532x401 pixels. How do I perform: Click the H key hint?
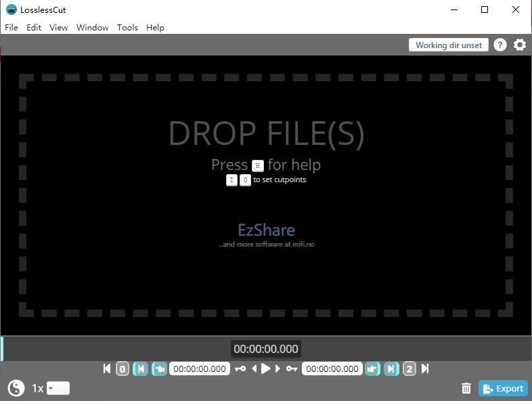coord(258,166)
